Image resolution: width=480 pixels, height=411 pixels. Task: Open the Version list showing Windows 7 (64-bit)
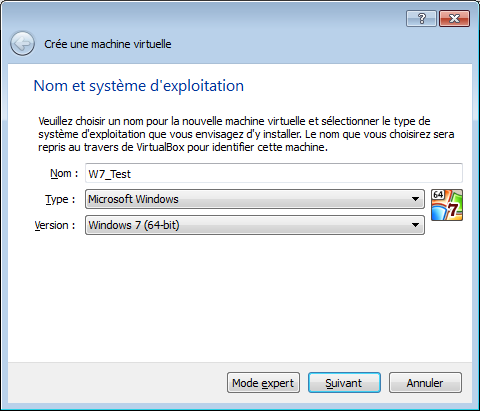point(255,225)
